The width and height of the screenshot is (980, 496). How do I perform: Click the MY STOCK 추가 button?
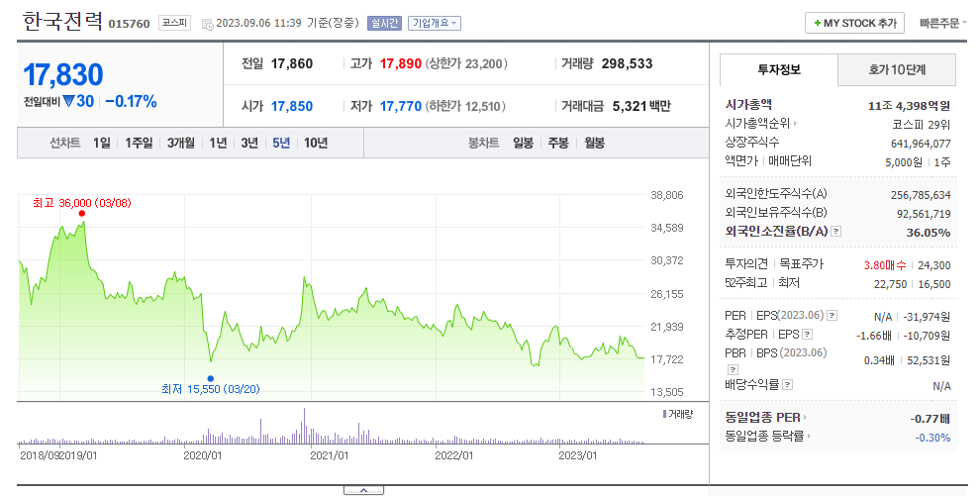tap(855, 23)
